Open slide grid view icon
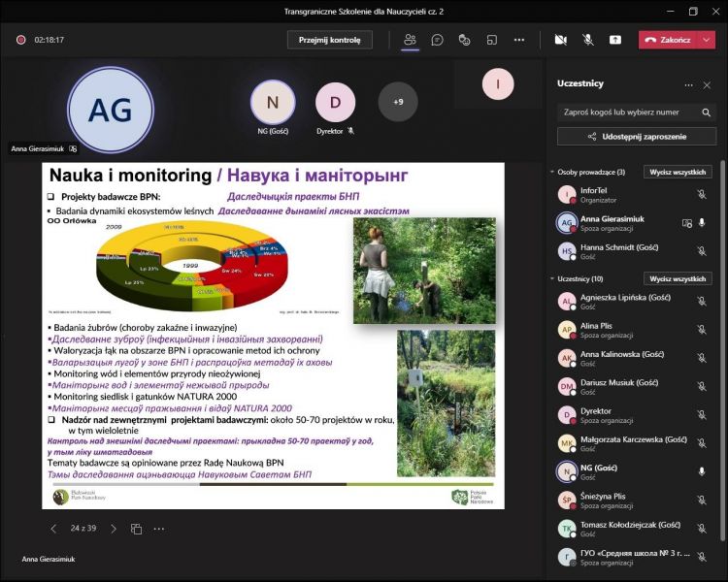Viewport: 728px width, 582px height. tap(137, 529)
